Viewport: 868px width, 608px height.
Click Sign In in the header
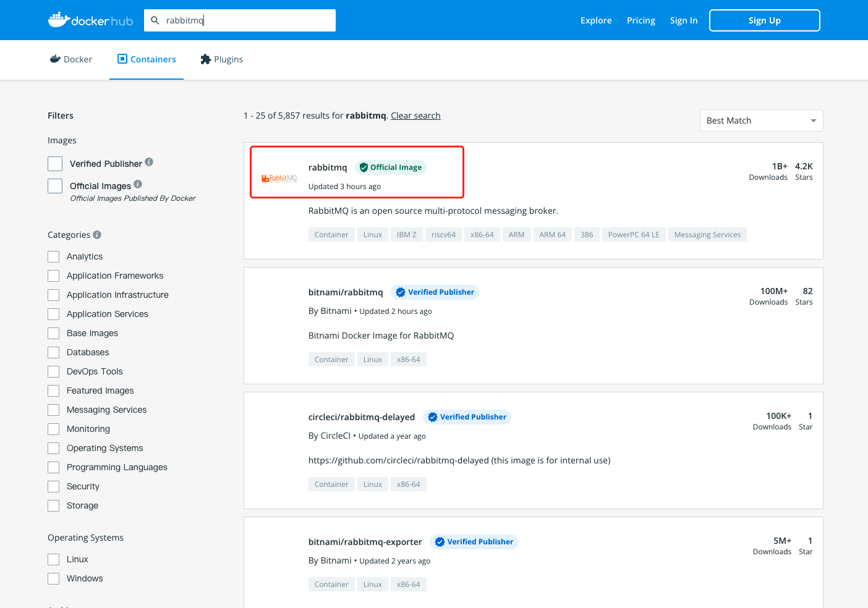(684, 20)
